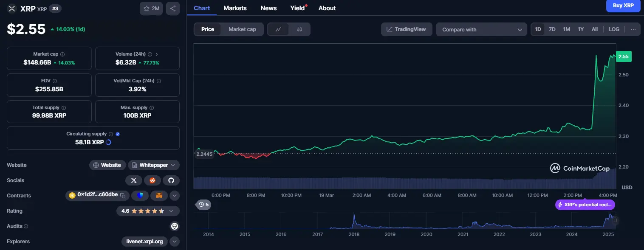Open XRP's GitHub social link
644x250 pixels.
click(x=171, y=180)
